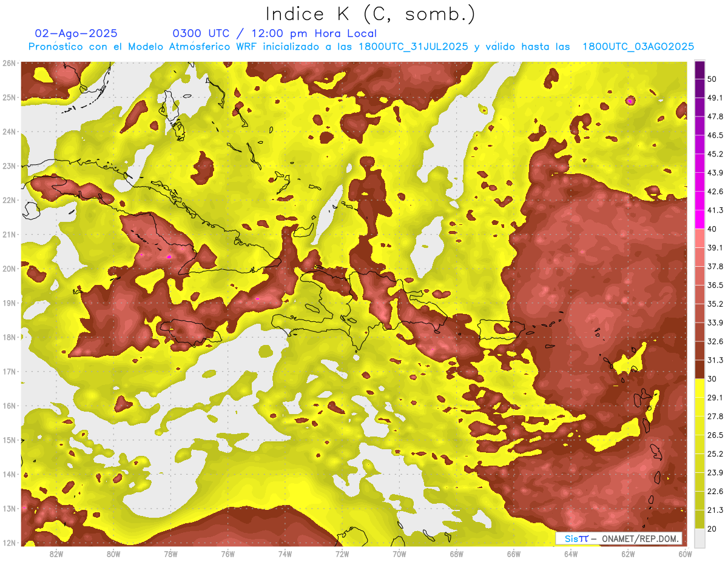Click the "25N" latitude label

9,98
